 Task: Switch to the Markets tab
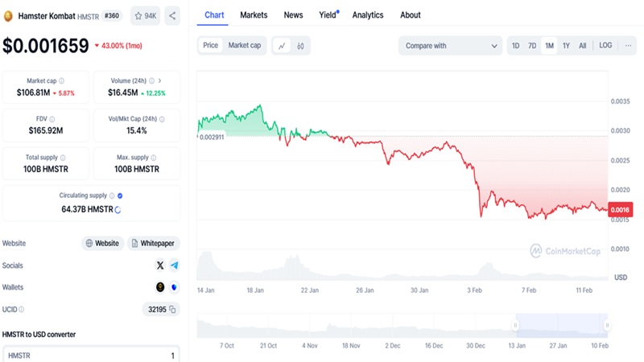pyautogui.click(x=254, y=15)
